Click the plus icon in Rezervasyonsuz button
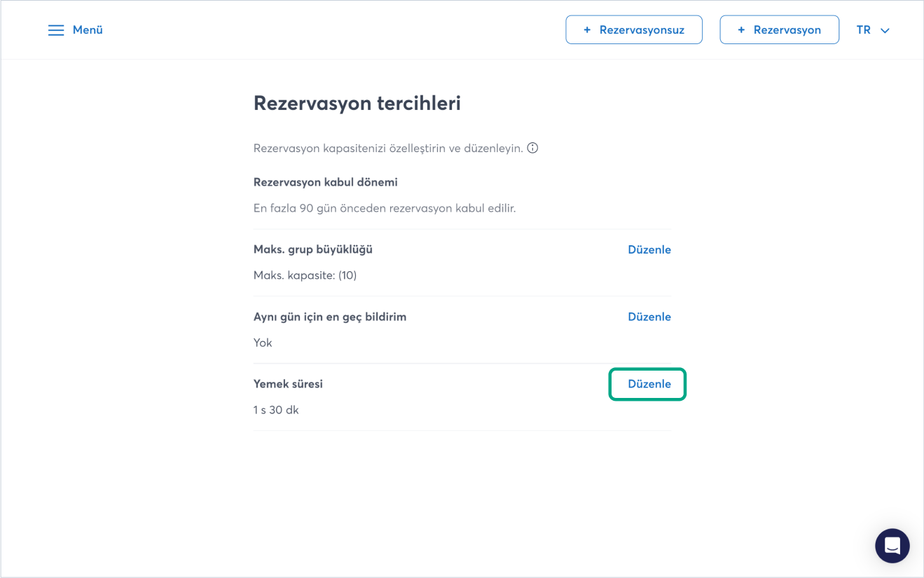 [587, 30]
